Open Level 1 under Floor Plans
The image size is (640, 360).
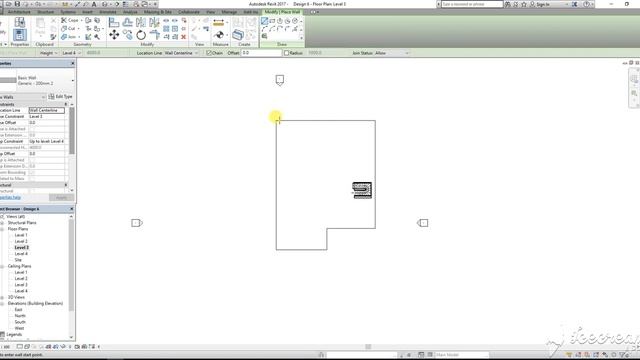[21, 235]
